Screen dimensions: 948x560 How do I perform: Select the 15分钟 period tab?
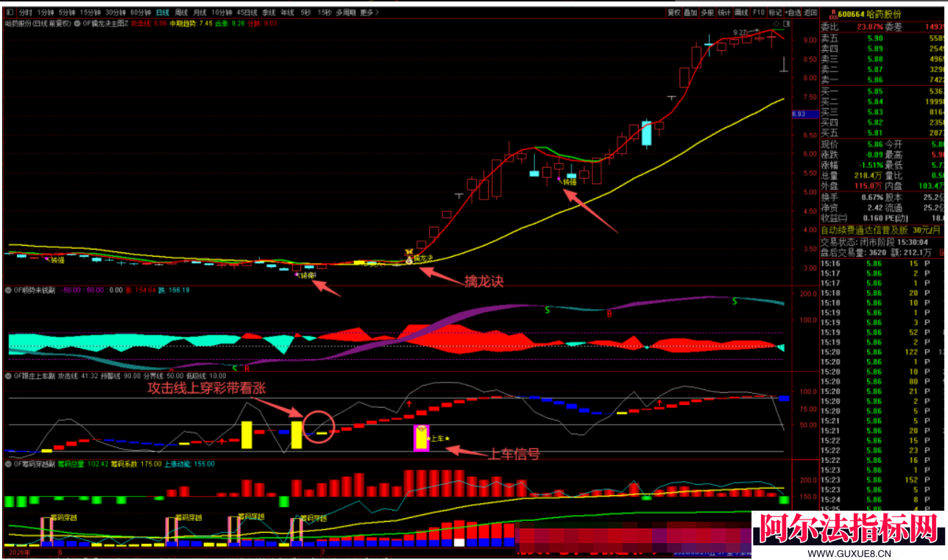[x=91, y=13]
